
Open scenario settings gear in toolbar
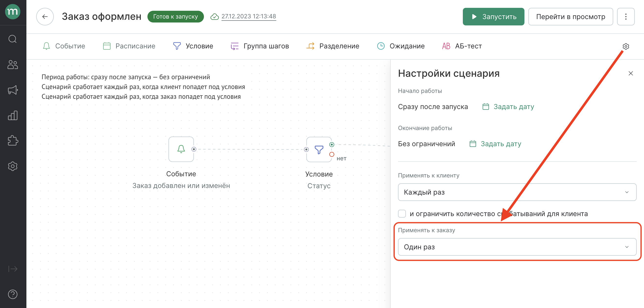pyautogui.click(x=626, y=46)
